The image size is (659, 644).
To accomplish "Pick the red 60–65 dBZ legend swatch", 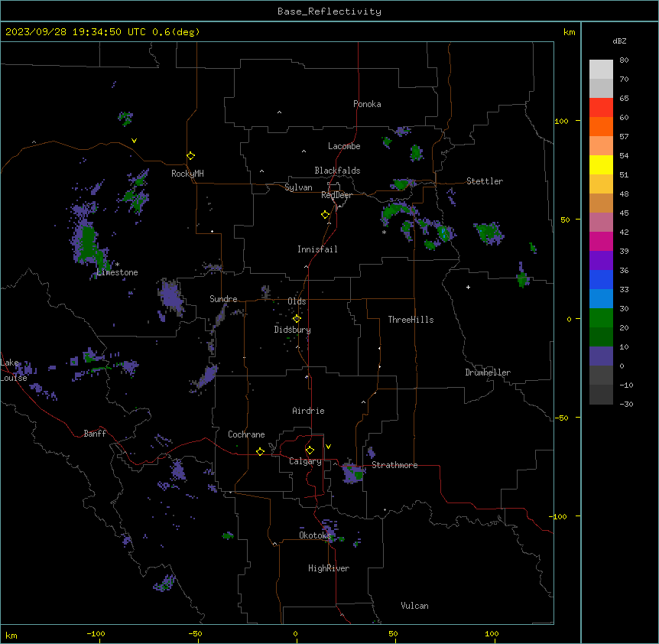I will 601,107.
